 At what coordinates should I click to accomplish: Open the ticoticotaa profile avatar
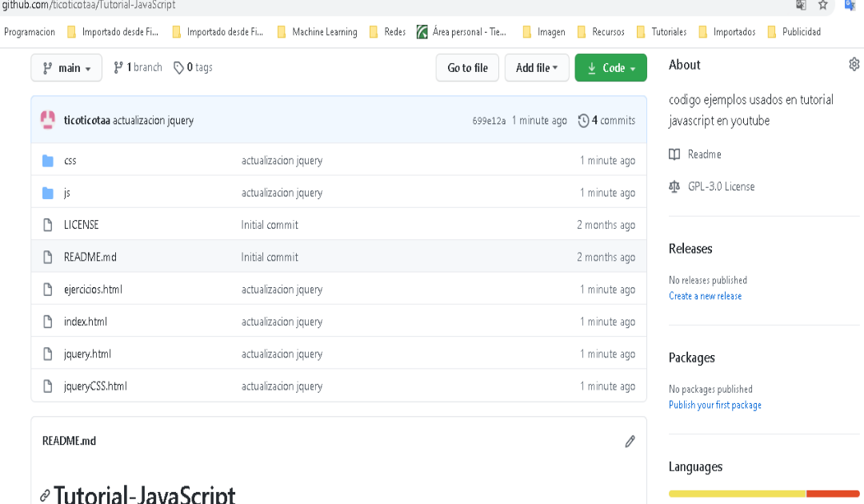[48, 120]
